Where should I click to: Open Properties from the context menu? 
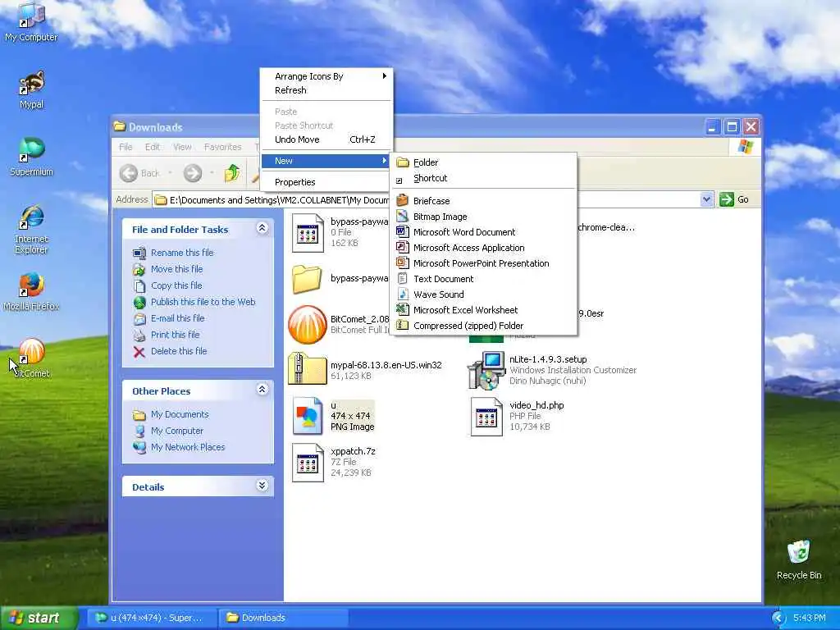(326, 182)
